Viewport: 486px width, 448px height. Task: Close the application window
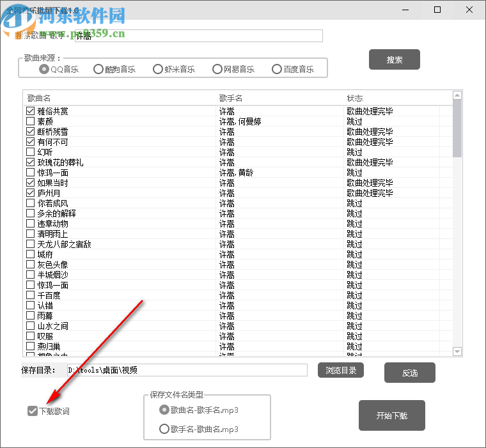tap(469, 10)
